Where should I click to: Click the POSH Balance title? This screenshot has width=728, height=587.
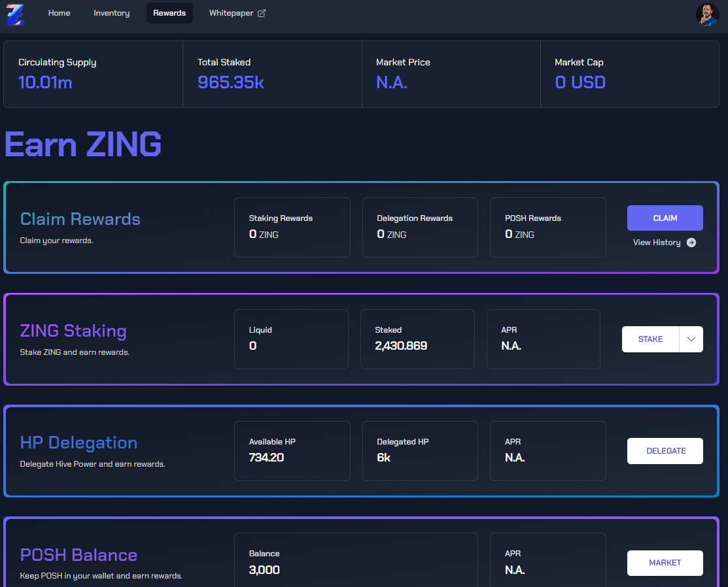[x=79, y=555]
